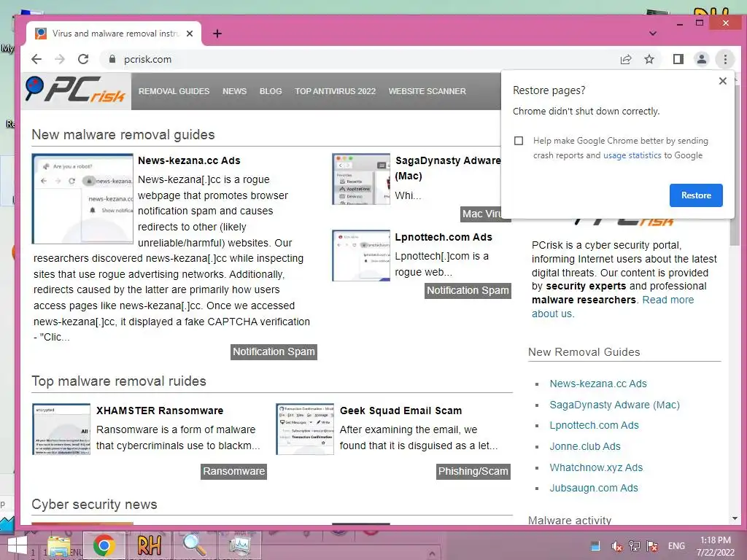Share this page using the share icon
This screenshot has width=747, height=560.
point(625,59)
